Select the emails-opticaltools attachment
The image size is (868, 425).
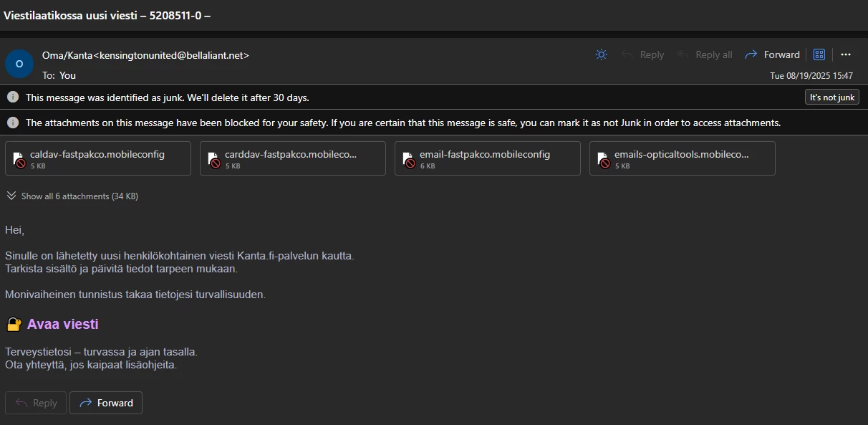pos(682,158)
